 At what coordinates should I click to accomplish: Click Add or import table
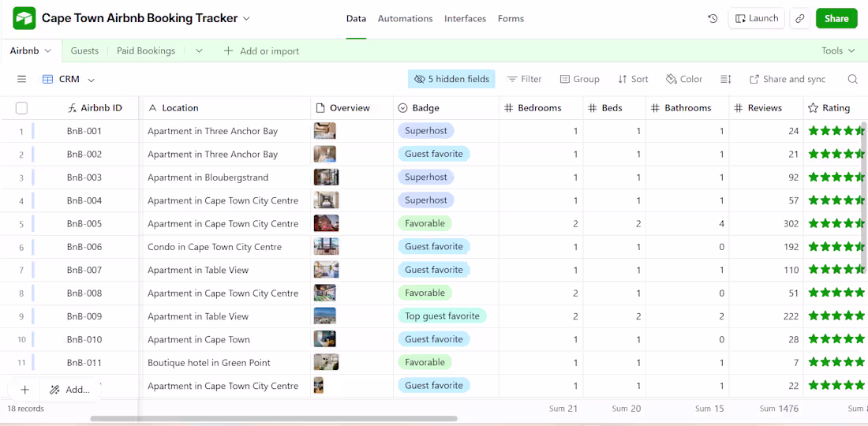(x=261, y=51)
